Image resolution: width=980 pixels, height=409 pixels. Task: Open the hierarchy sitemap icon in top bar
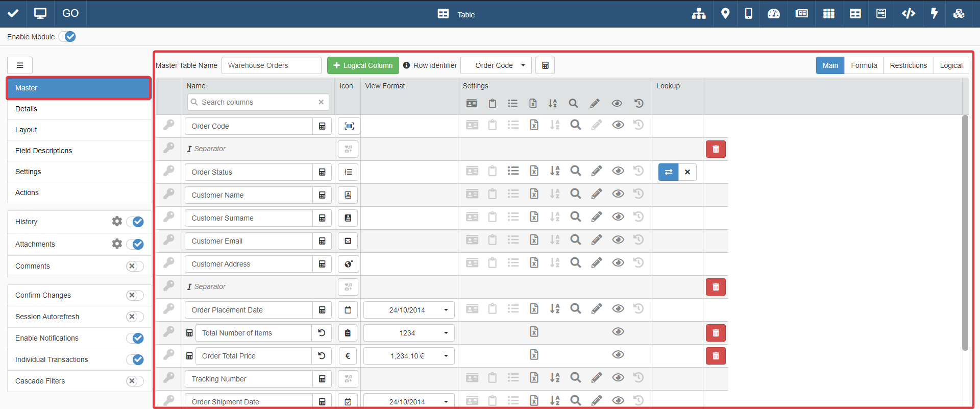tap(699, 14)
